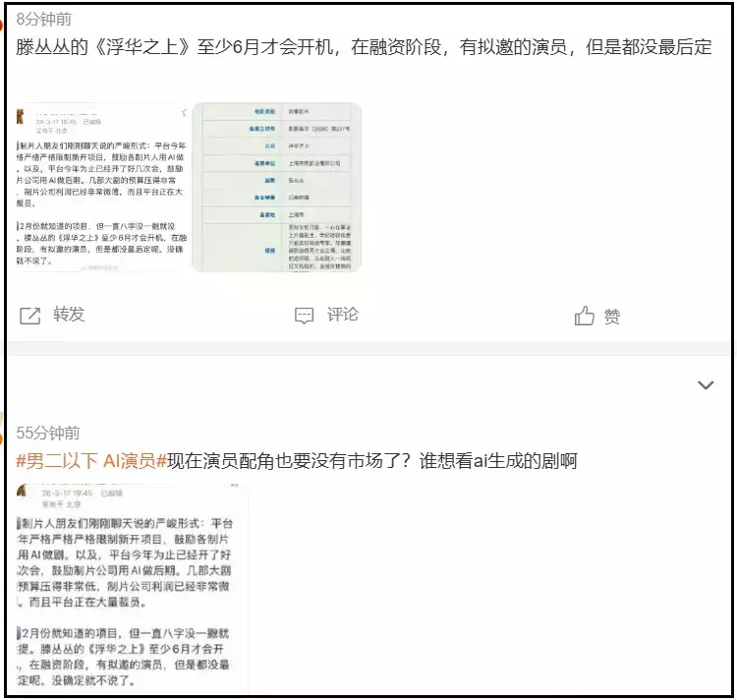This screenshot has width=737, height=700.
Task: Open first post's left screenshot thumbnail
Action: pyautogui.click(x=101, y=187)
